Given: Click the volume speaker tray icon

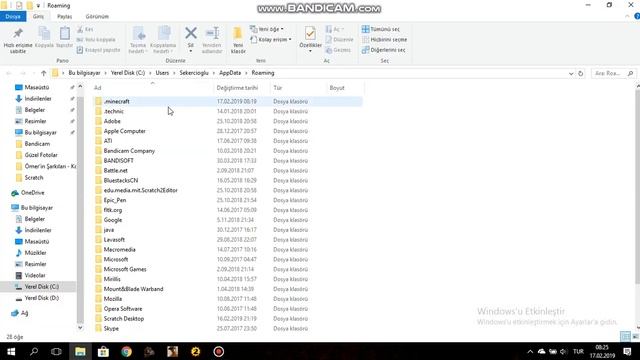Looking at the screenshot, I should click(564, 351).
